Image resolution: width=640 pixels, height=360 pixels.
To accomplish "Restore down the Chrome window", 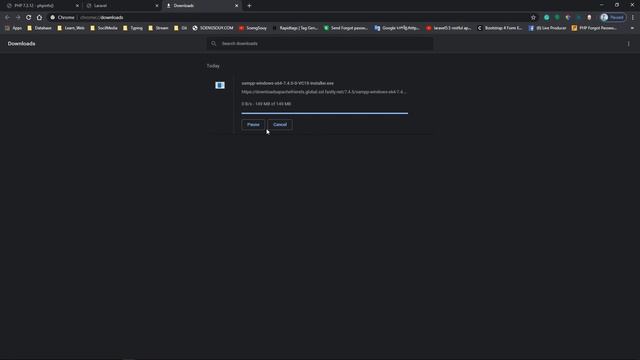I will [617, 5].
